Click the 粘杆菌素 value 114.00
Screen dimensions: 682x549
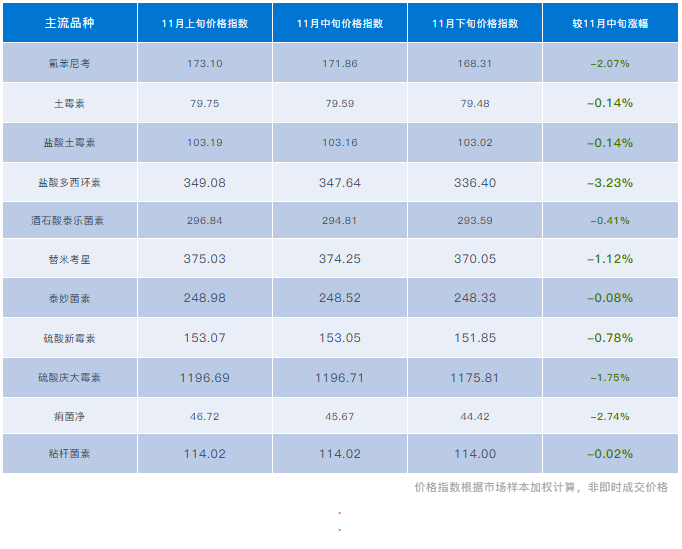[475, 454]
